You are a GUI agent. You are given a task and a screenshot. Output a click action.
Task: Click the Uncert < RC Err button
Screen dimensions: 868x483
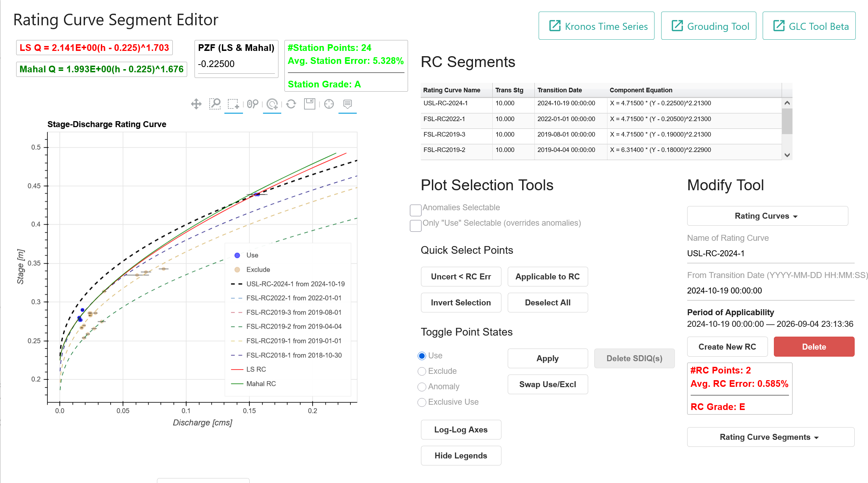(x=461, y=277)
